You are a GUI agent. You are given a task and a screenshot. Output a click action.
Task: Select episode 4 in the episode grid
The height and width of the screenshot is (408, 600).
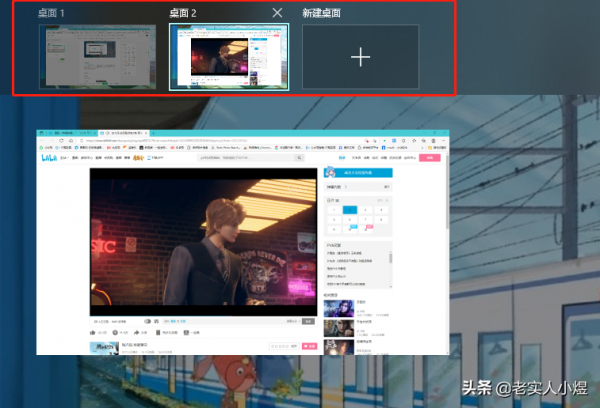pos(381,210)
